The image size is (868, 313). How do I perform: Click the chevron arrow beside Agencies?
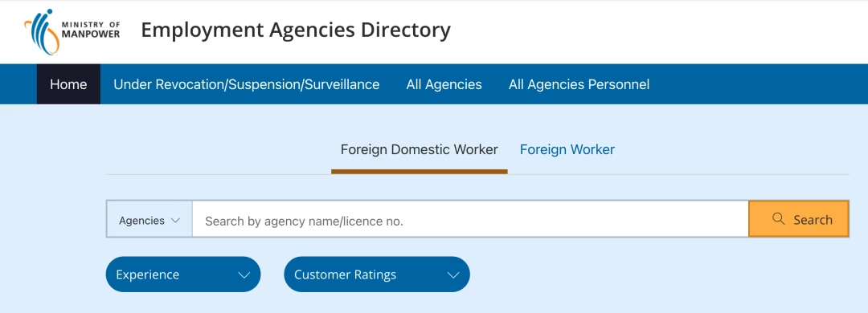(x=175, y=220)
